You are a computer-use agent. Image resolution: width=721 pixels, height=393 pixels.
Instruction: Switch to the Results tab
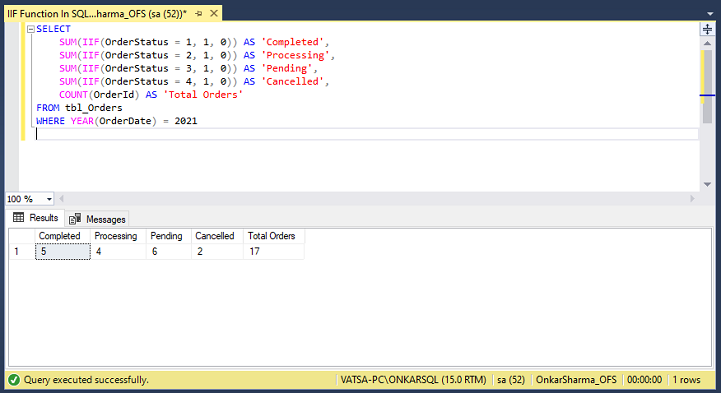click(x=36, y=217)
